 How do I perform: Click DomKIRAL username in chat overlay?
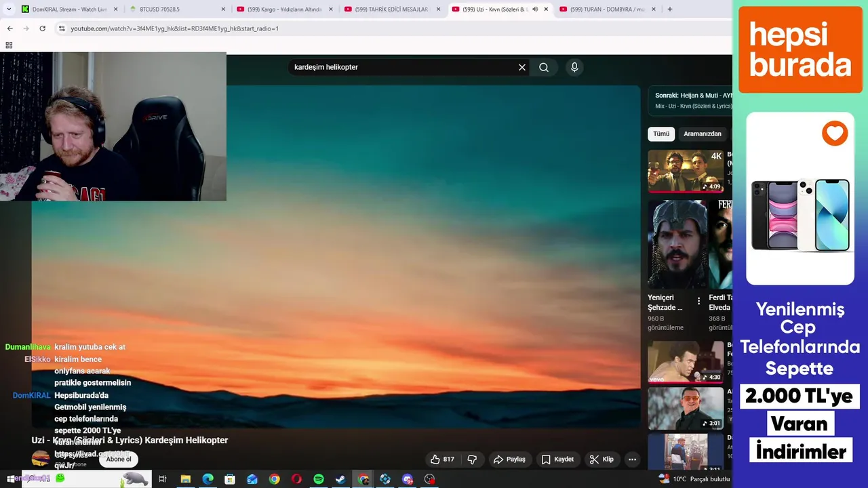click(x=32, y=395)
